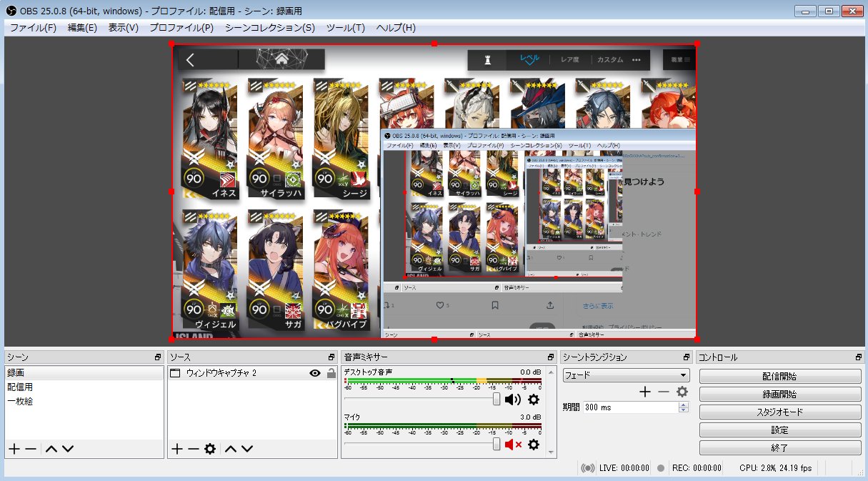Open デスクトップ音声 audio settings gear

534,400
